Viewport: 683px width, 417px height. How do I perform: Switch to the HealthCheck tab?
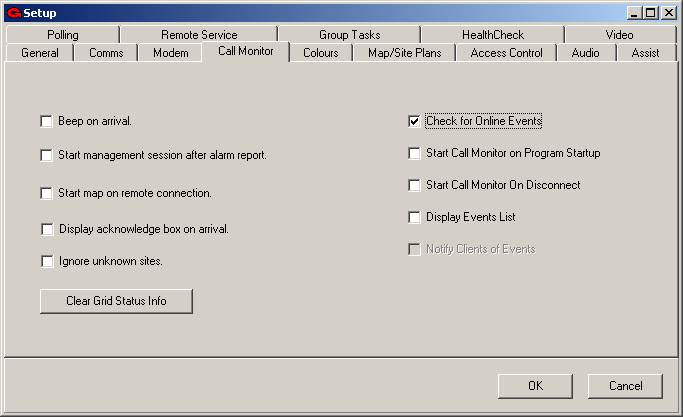point(491,35)
